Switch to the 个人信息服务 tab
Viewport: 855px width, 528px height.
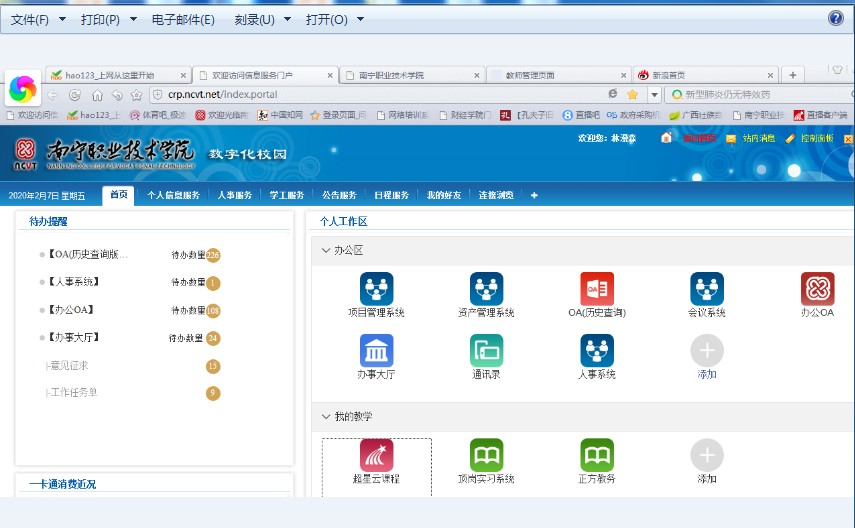(x=173, y=195)
